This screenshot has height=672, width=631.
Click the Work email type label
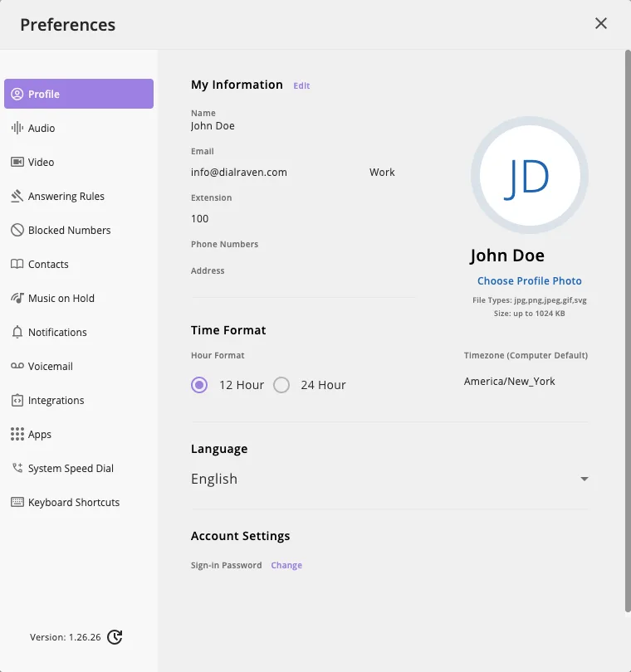(x=382, y=172)
